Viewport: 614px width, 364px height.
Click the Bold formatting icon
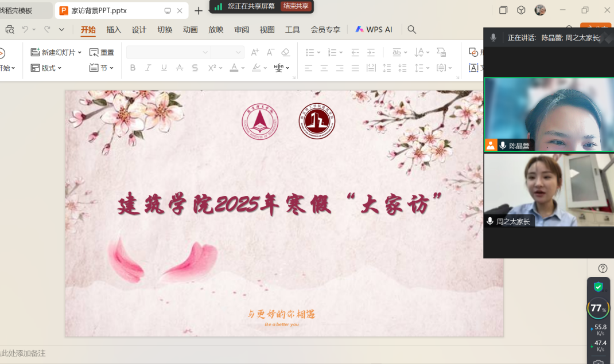pyautogui.click(x=133, y=68)
